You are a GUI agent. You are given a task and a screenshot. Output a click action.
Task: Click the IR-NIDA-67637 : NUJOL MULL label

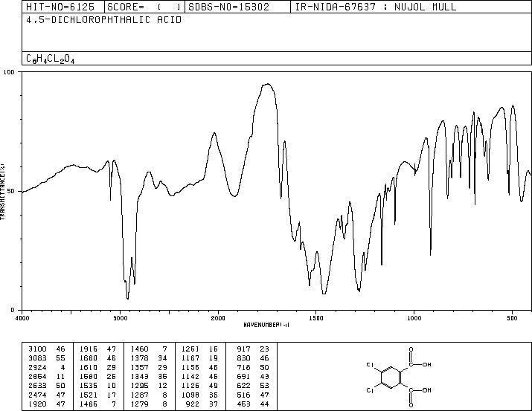pyautogui.click(x=376, y=7)
